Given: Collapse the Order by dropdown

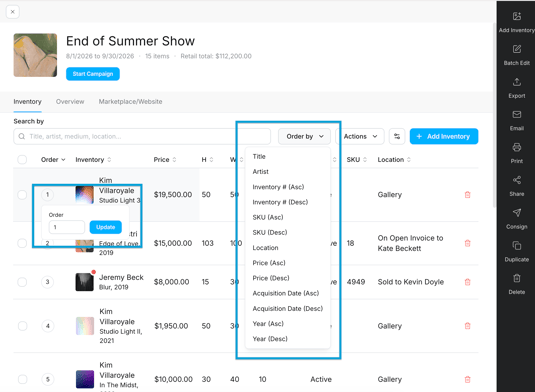Looking at the screenshot, I should (x=304, y=136).
